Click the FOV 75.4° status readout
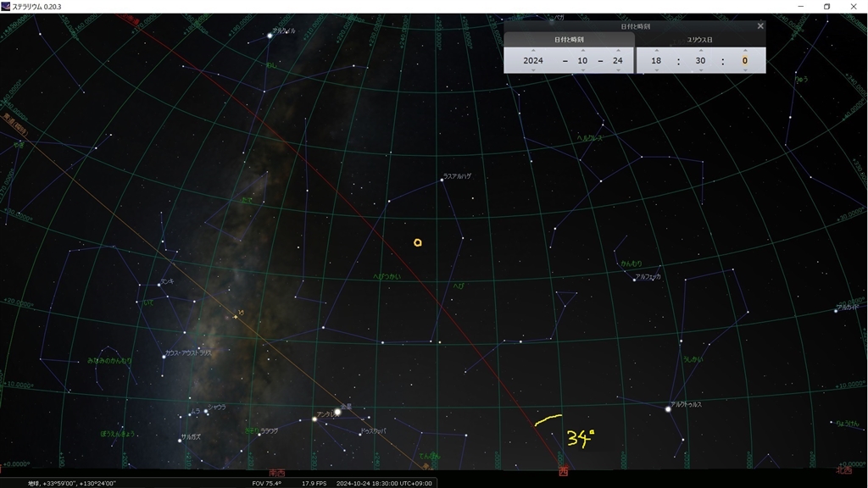 pyautogui.click(x=266, y=484)
